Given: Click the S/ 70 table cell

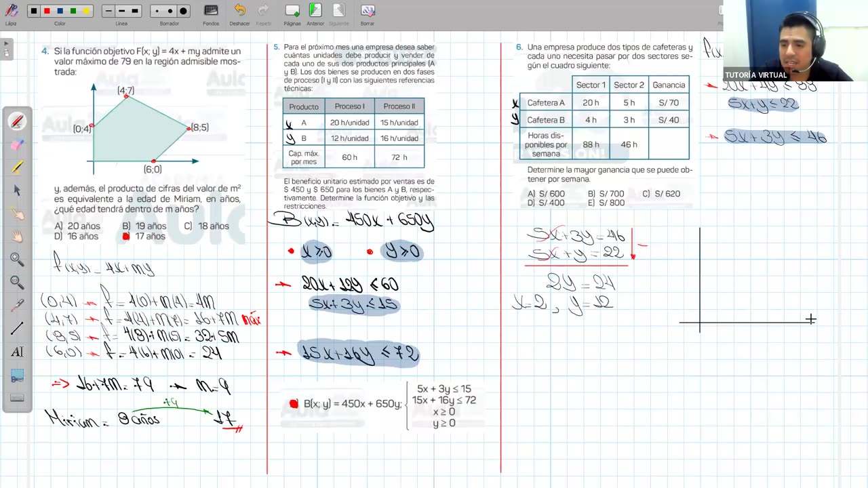Looking at the screenshot, I should click(669, 103).
